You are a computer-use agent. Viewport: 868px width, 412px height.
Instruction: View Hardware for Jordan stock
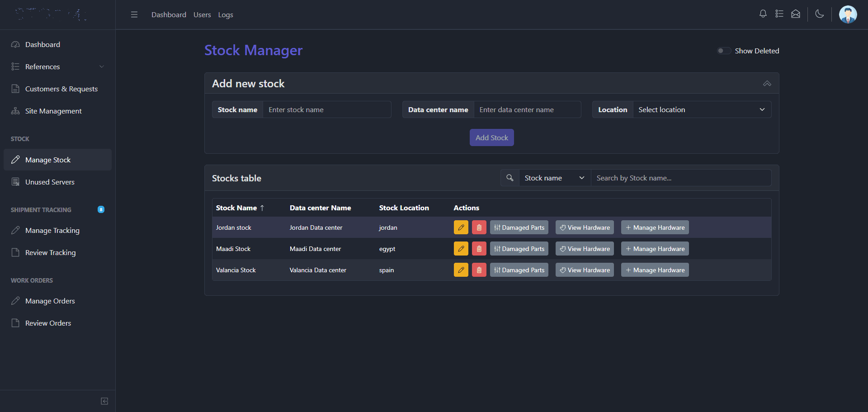click(585, 227)
